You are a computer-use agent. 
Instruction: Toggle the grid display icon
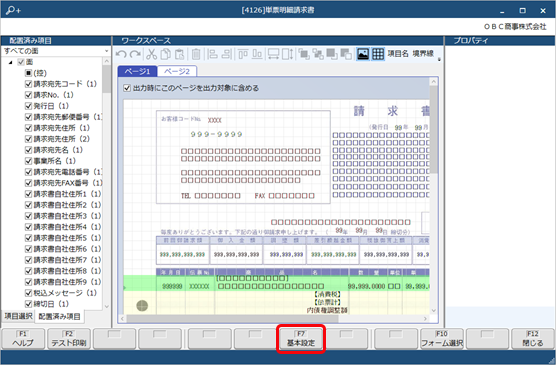tap(378, 54)
